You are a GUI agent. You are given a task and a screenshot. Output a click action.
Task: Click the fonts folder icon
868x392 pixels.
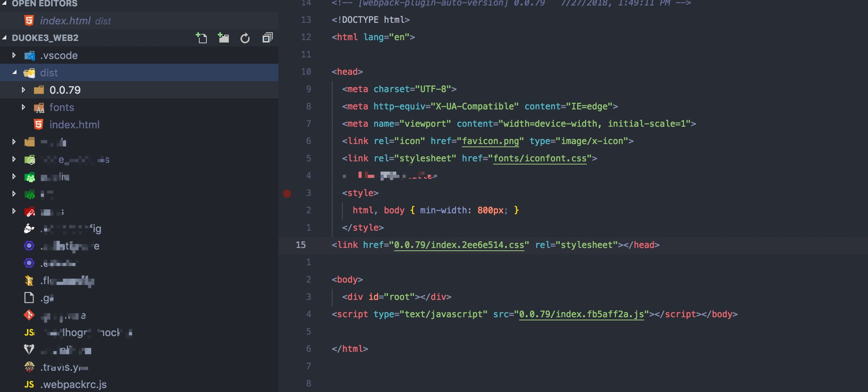(x=39, y=107)
